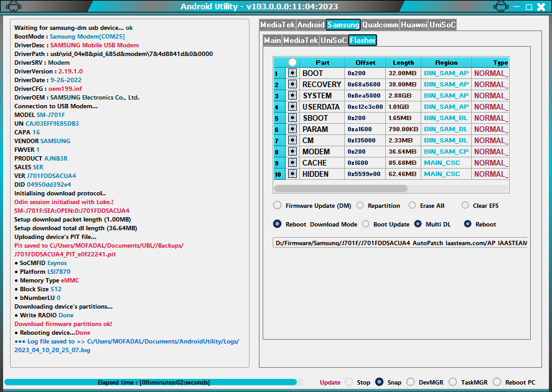552x392 pixels.
Task: Open the UniSoC sub-tab beside Flasher
Action: click(x=334, y=40)
